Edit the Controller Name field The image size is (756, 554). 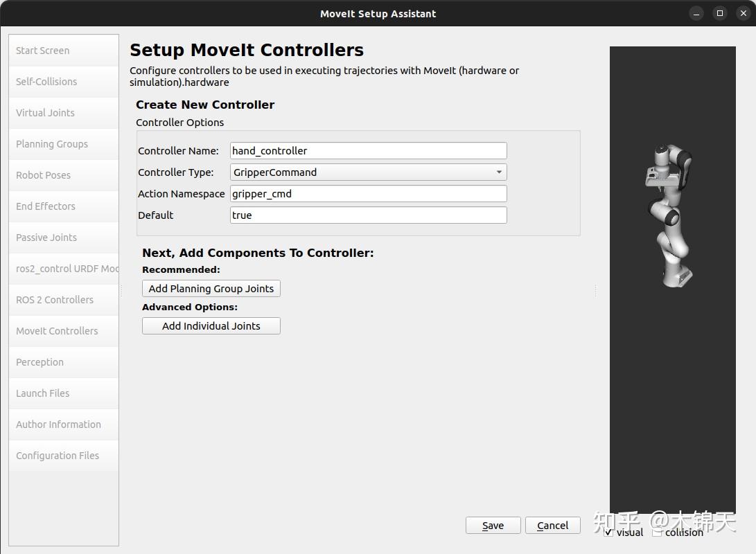(367, 150)
